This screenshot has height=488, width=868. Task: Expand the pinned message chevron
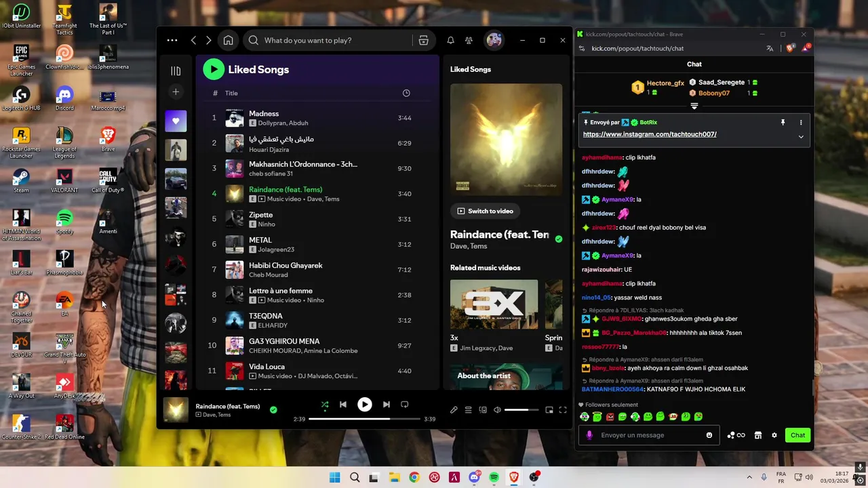click(x=801, y=136)
